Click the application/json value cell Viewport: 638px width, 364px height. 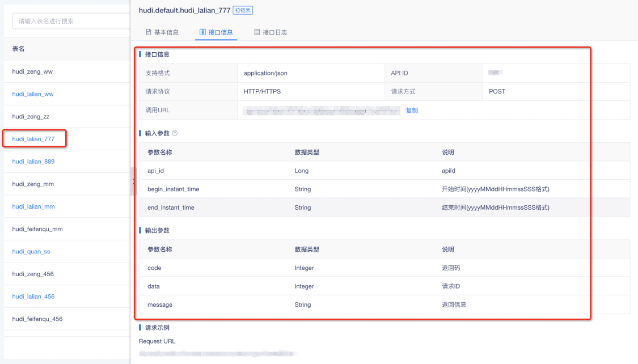(266, 73)
